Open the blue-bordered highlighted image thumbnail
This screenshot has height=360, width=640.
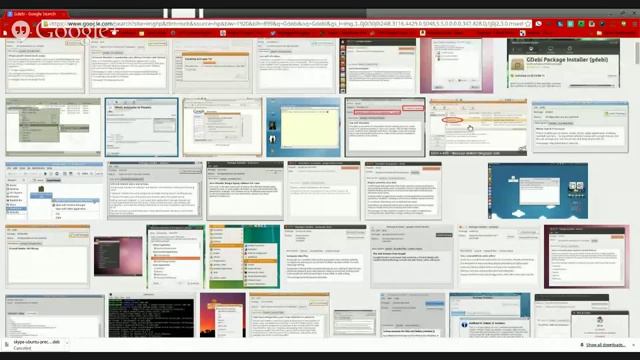142,127
